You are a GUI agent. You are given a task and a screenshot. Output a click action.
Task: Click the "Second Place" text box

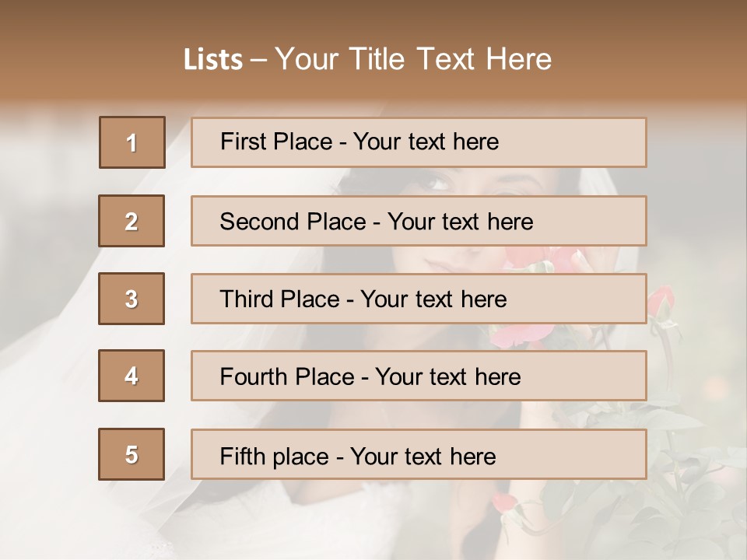point(419,221)
